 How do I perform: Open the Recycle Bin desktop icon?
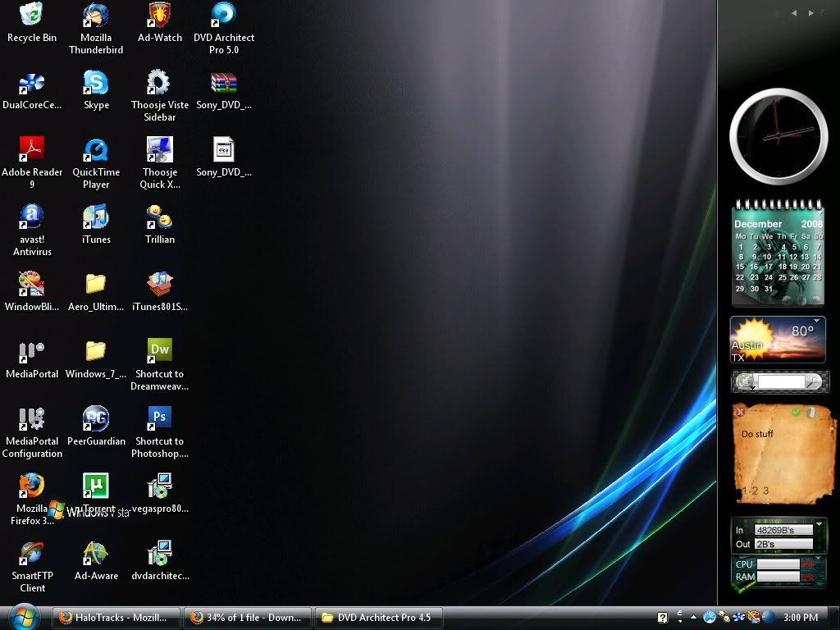[x=32, y=22]
